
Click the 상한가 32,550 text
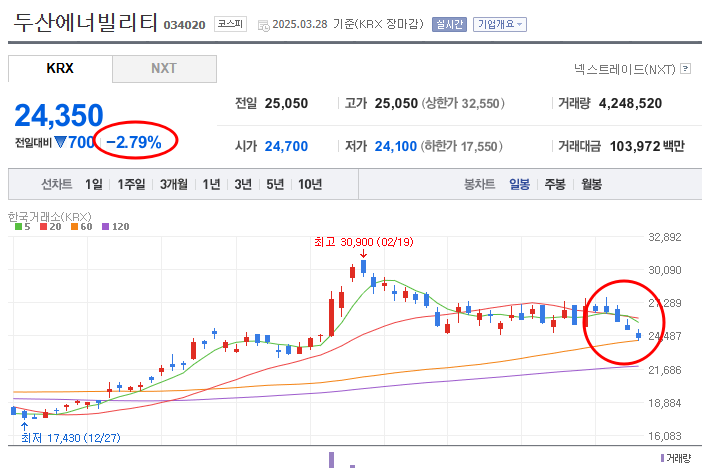(463, 103)
